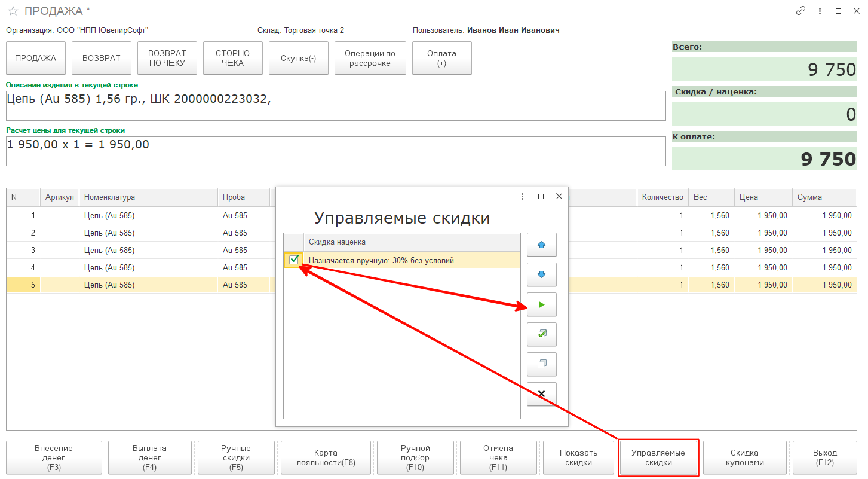Click the Количество column header
This screenshot has width=868, height=479.
click(662, 197)
